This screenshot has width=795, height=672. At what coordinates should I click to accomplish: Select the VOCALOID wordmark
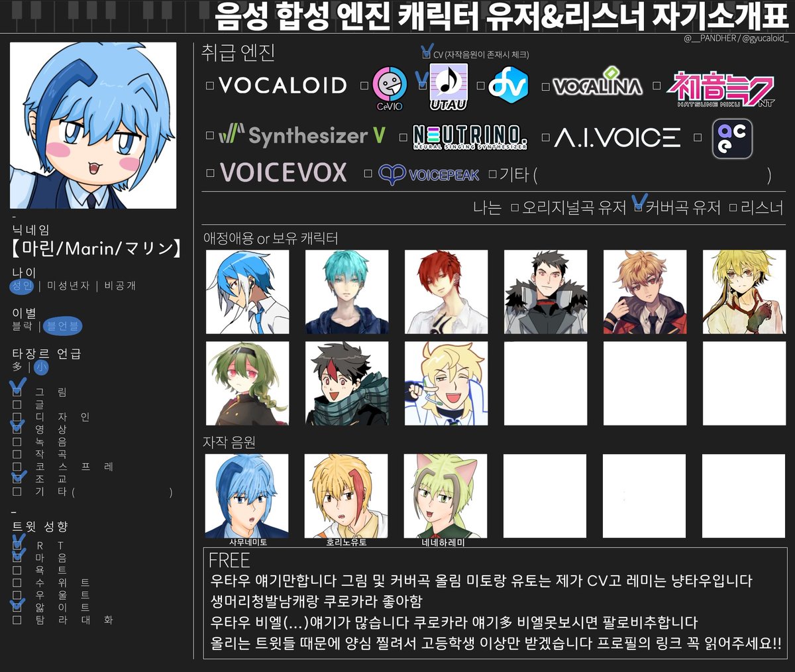283,85
